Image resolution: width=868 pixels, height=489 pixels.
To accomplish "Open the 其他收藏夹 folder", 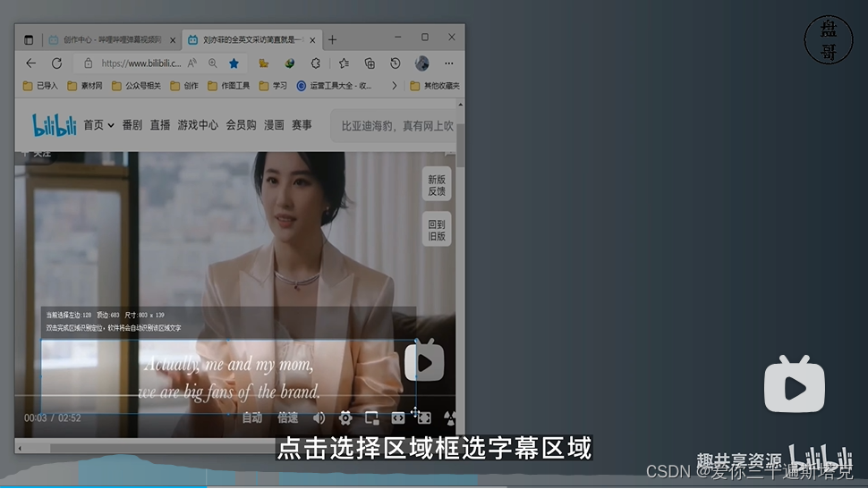I will point(435,86).
